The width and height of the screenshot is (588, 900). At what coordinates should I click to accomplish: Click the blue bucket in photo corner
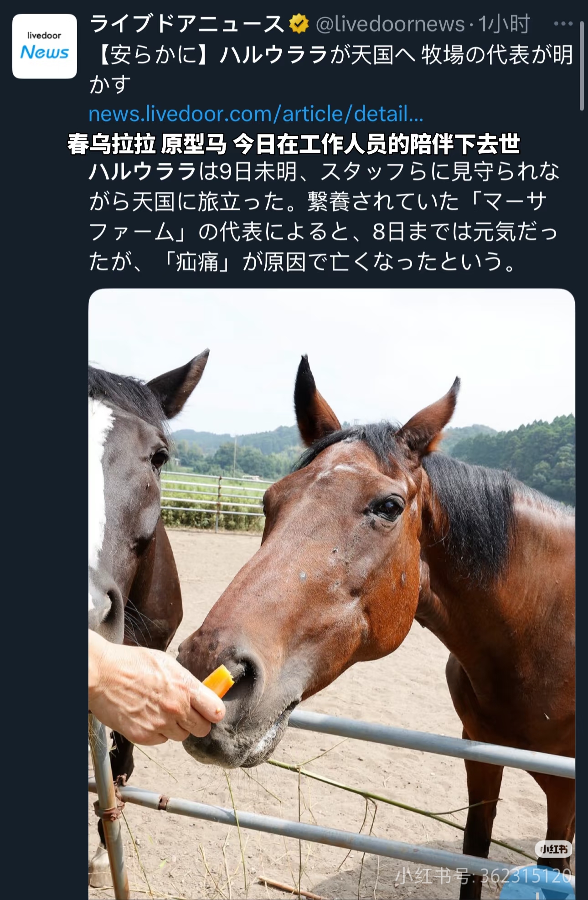538,884
